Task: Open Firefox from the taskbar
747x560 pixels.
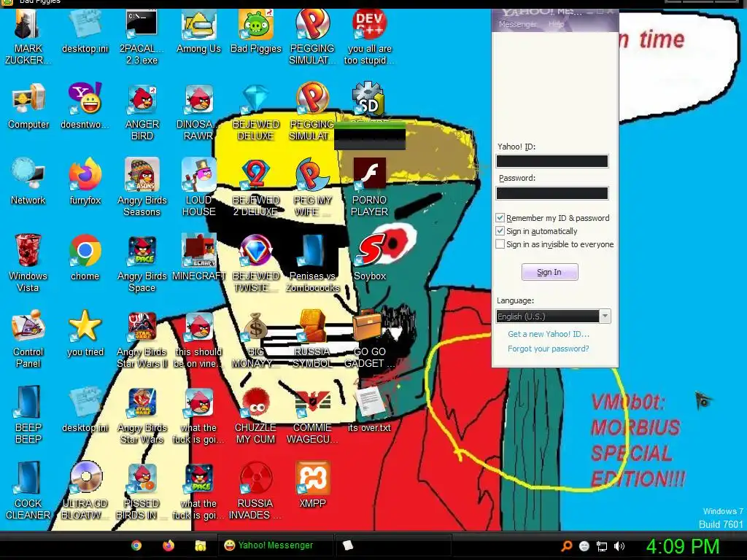Action: coord(169,545)
